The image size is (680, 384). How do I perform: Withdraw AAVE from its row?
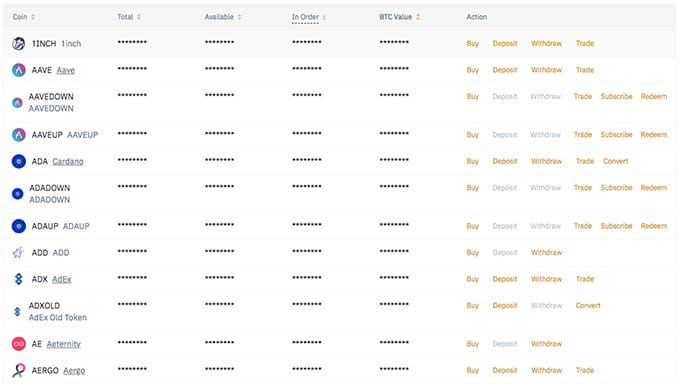coord(546,70)
